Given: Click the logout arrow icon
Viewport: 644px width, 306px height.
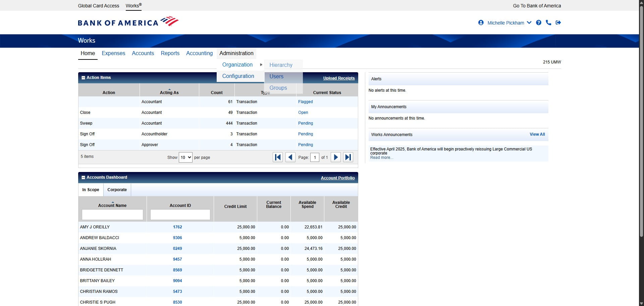Looking at the screenshot, I should (558, 23).
